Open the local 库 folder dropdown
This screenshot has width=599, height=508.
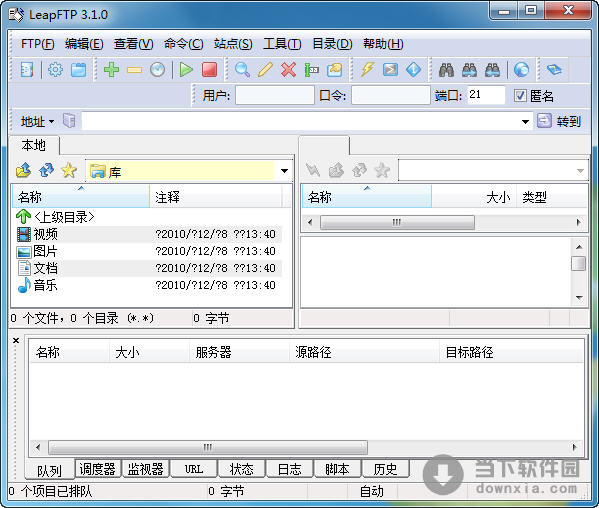[284, 171]
